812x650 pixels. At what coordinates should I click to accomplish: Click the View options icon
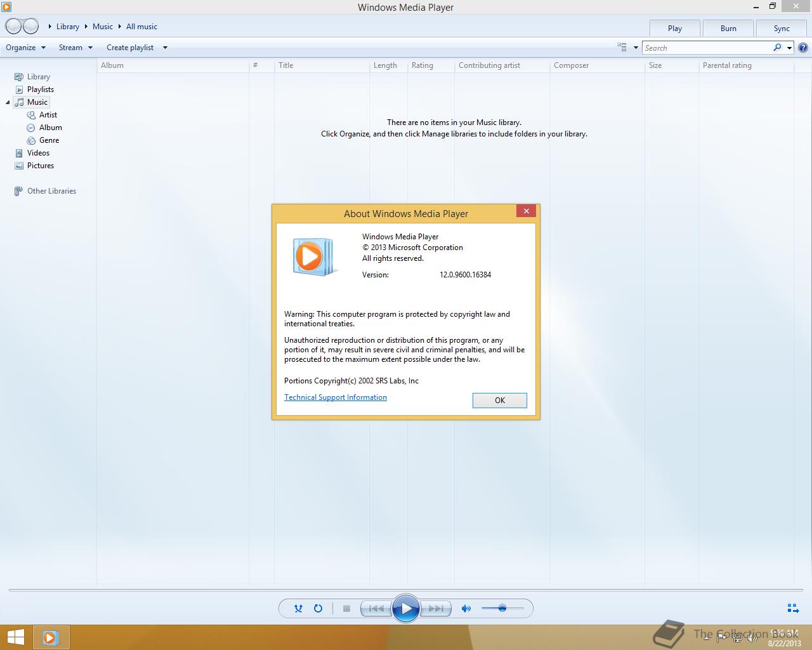[x=622, y=47]
